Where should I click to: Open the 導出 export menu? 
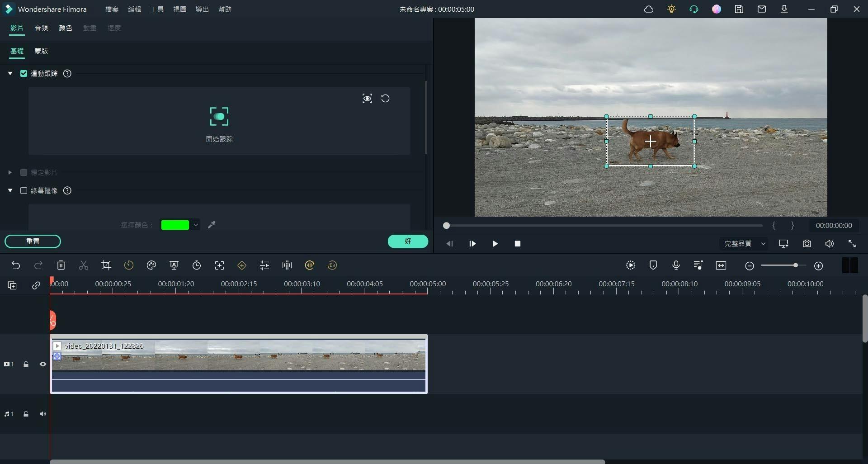pyautogui.click(x=202, y=9)
